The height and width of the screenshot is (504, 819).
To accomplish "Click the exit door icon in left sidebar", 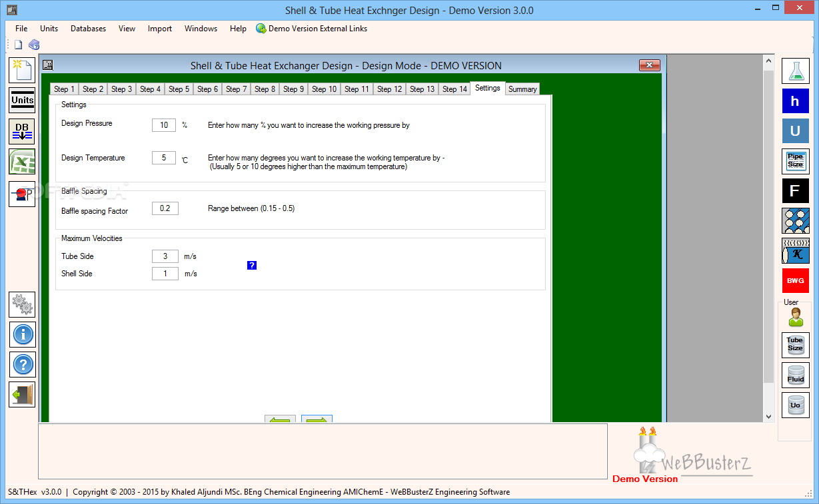I will point(22,394).
